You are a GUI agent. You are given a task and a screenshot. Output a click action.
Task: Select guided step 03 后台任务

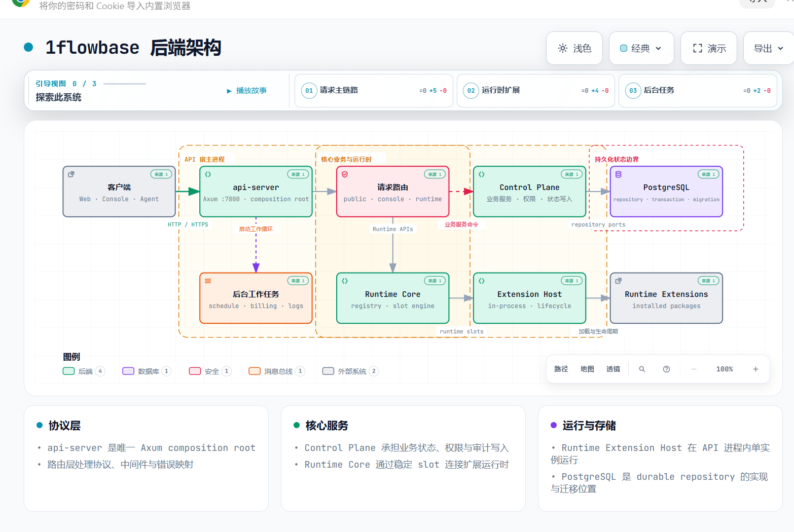[698, 91]
